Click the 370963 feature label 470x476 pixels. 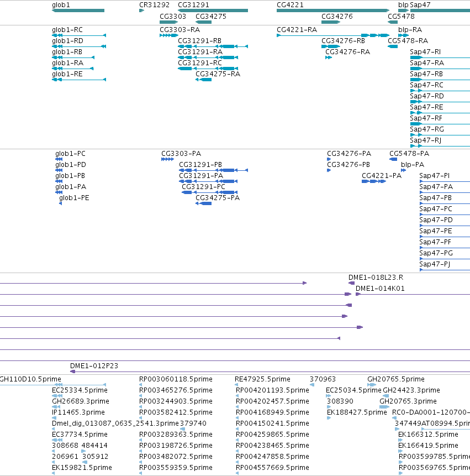(323, 379)
